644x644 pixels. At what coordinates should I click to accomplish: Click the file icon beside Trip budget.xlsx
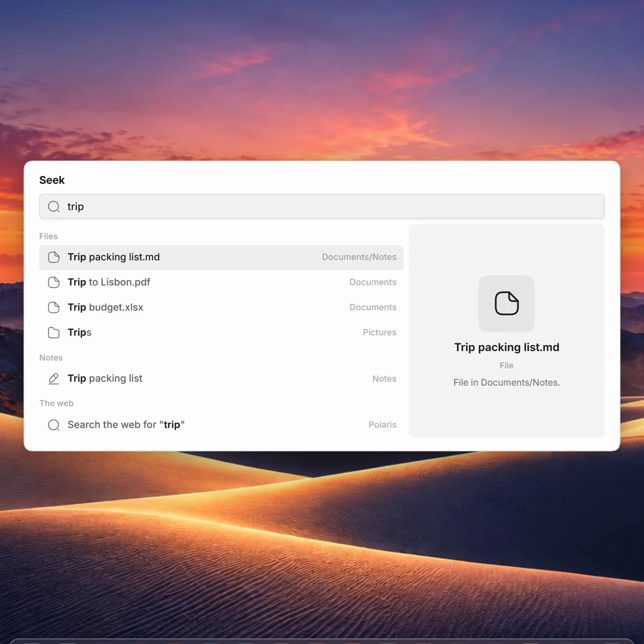(54, 308)
